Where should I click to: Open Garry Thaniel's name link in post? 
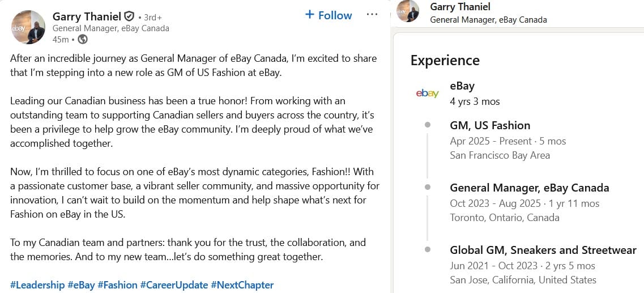[87, 16]
